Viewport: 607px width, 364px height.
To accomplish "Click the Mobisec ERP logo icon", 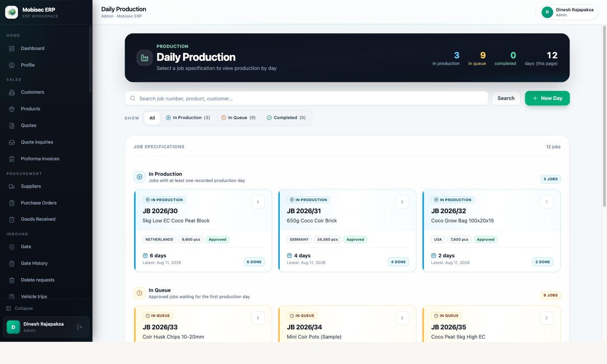I will [12, 12].
